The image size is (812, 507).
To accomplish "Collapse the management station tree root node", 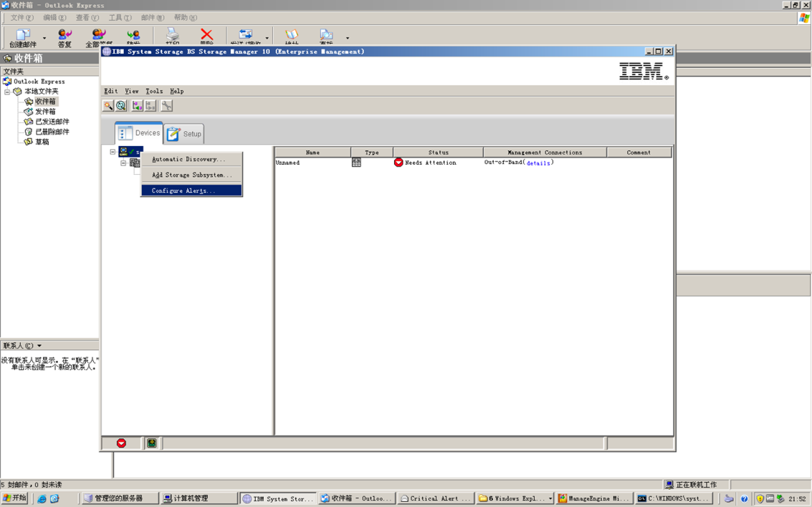I will coord(113,152).
